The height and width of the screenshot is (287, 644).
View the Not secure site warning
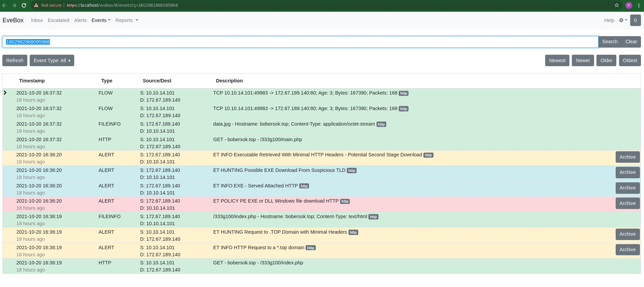coord(48,5)
